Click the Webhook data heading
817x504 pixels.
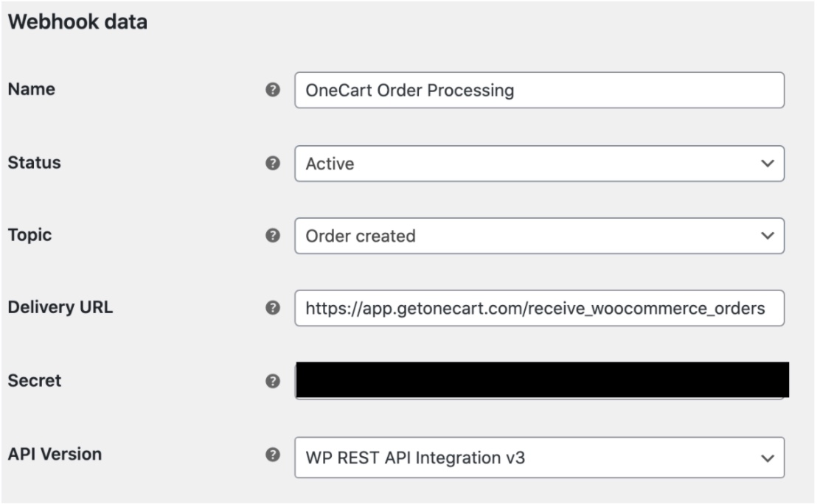[77, 22]
